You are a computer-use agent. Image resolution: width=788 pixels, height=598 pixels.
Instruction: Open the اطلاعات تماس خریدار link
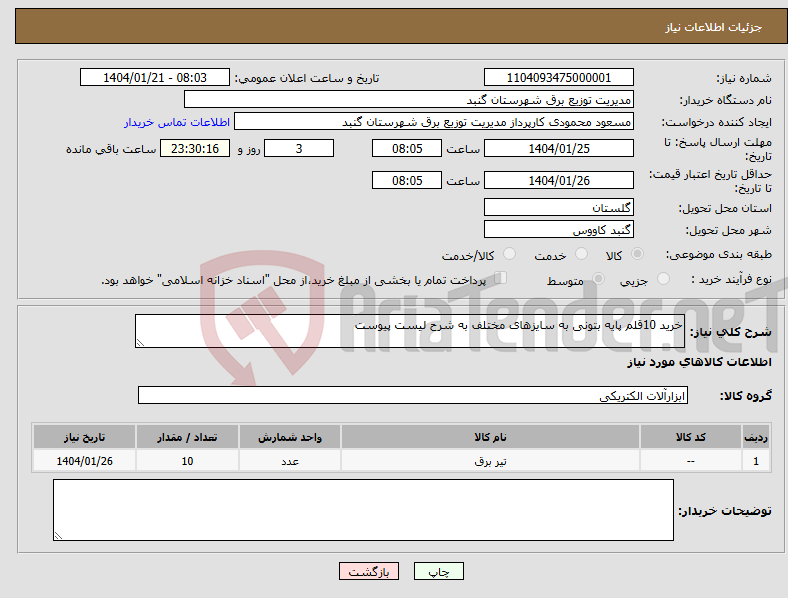177,122
